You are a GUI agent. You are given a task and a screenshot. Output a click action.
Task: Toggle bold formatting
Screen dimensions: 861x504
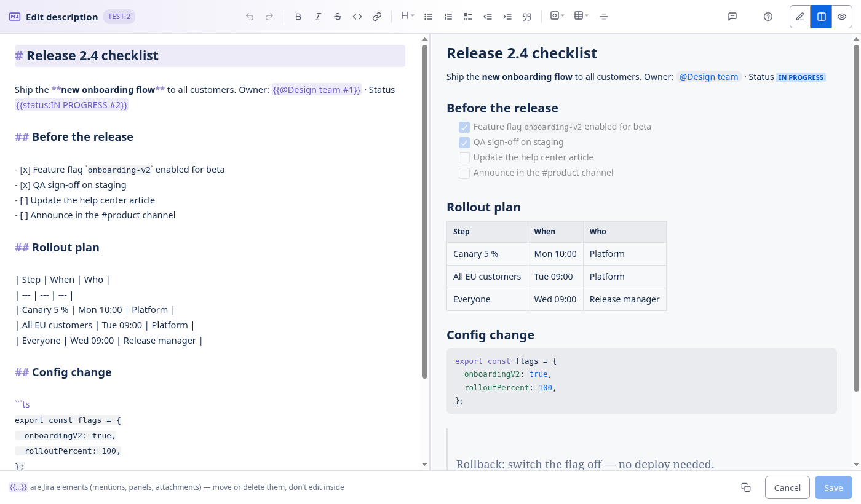(x=298, y=17)
